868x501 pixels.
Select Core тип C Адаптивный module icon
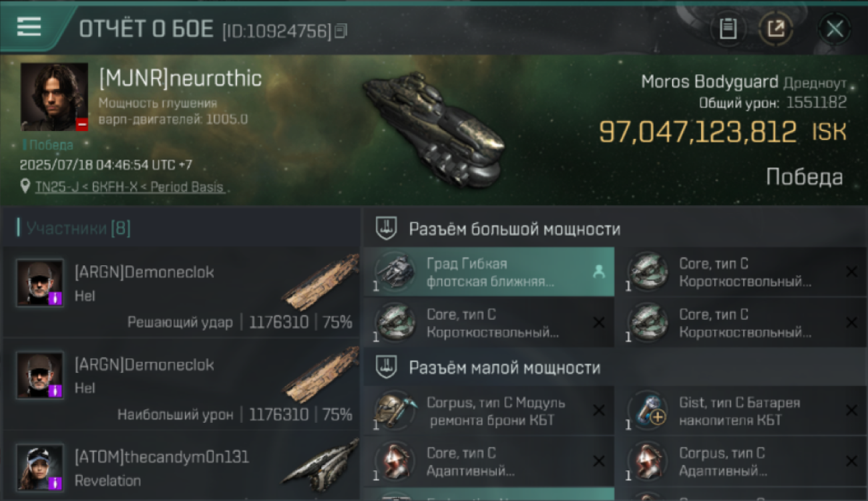tap(395, 462)
